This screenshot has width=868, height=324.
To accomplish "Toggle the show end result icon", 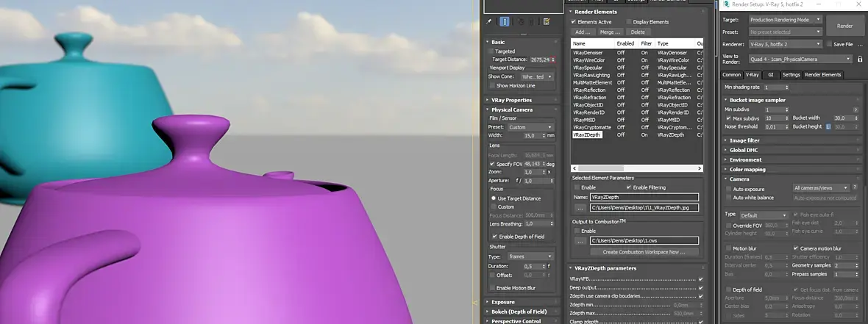I will (505, 21).
